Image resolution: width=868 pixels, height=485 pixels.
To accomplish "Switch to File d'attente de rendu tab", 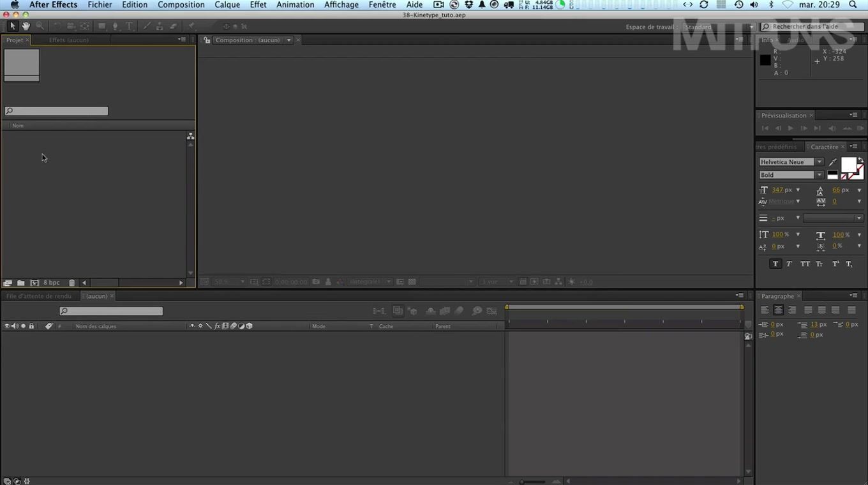I will point(39,296).
